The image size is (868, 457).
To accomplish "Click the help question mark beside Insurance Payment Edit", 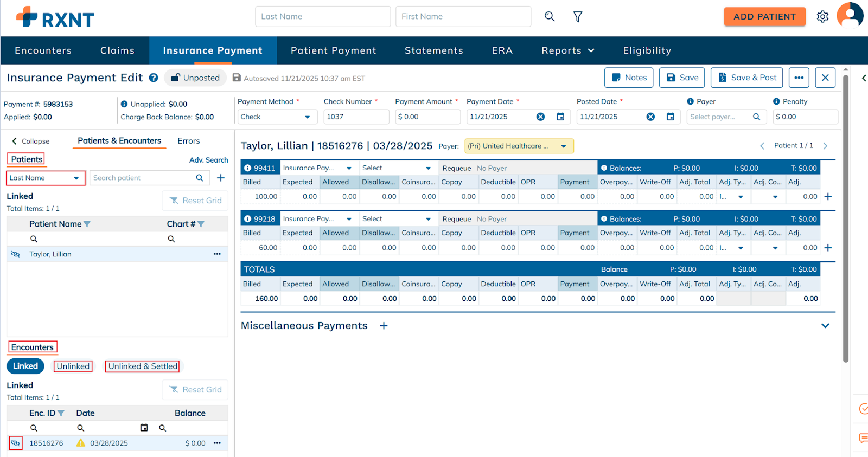I will coord(154,78).
